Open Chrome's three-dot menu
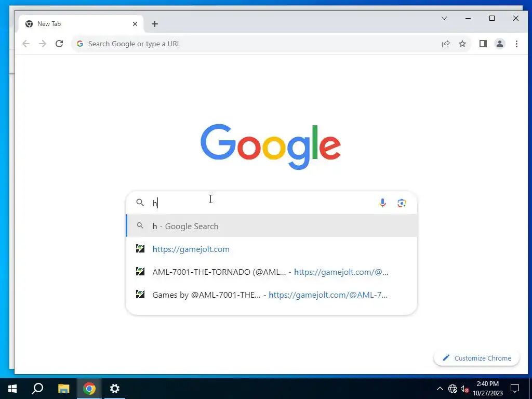Image resolution: width=532 pixels, height=399 pixels. [516, 44]
